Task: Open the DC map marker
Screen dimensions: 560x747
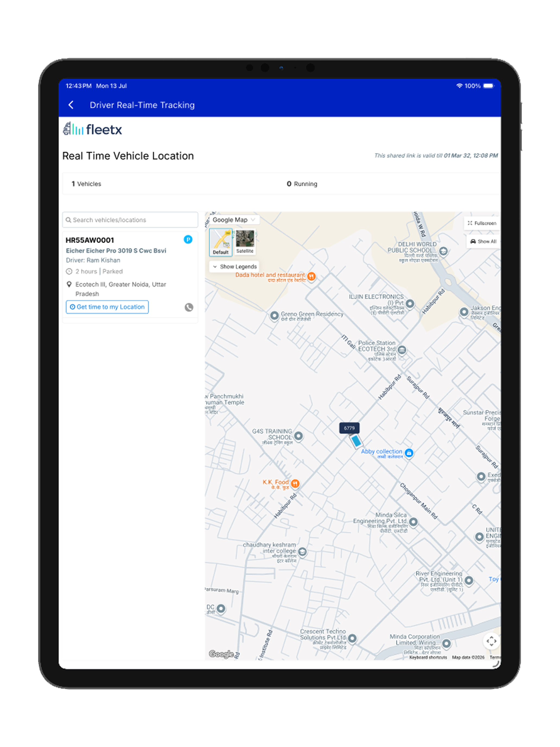Action: 221,609
